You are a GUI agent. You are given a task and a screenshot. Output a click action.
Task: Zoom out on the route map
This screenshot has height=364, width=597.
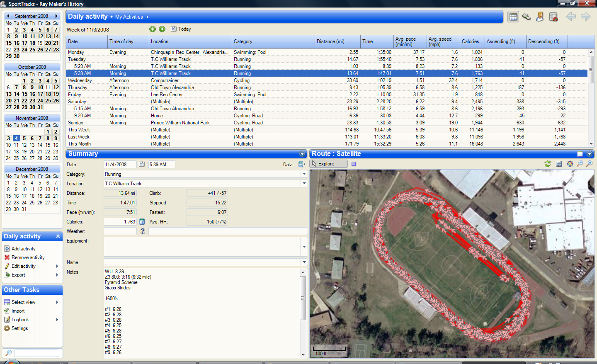(x=580, y=164)
